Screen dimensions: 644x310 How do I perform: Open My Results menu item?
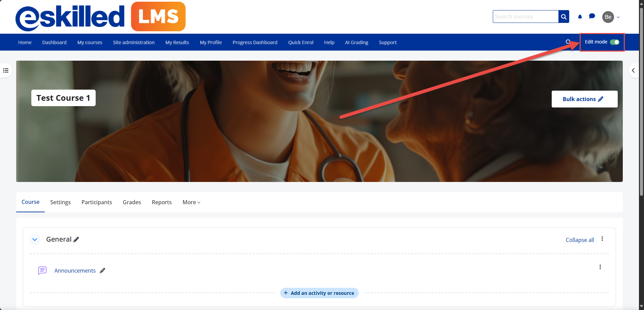point(177,42)
